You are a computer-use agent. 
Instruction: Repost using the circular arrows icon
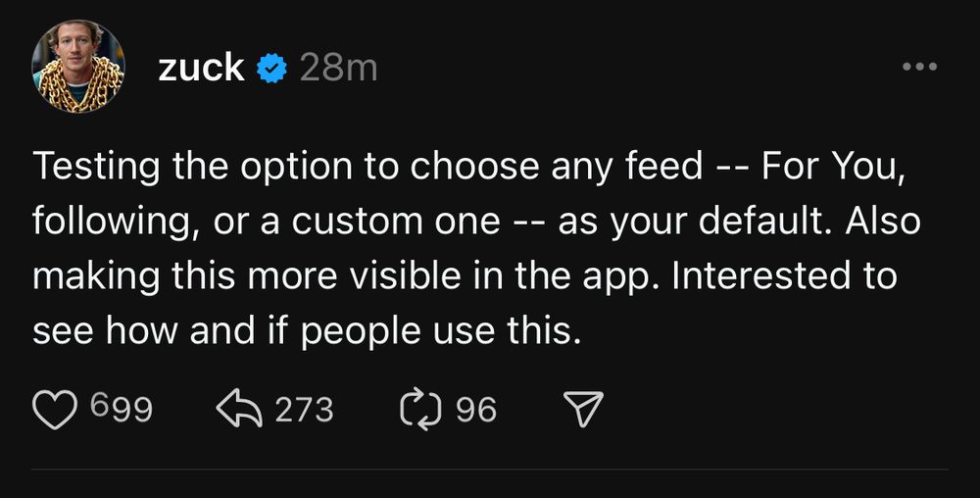pos(421,409)
